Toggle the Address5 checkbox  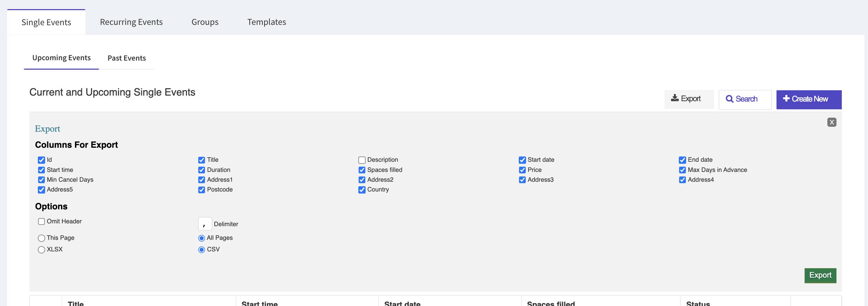click(x=41, y=190)
